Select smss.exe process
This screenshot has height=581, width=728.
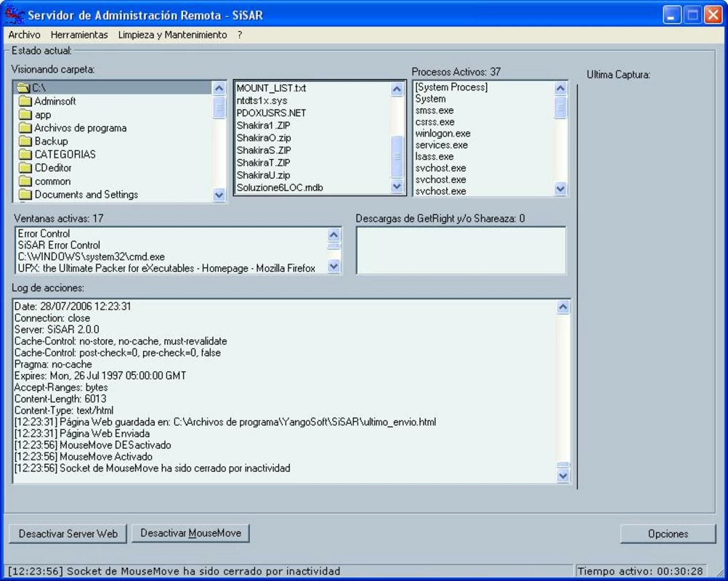(x=434, y=110)
